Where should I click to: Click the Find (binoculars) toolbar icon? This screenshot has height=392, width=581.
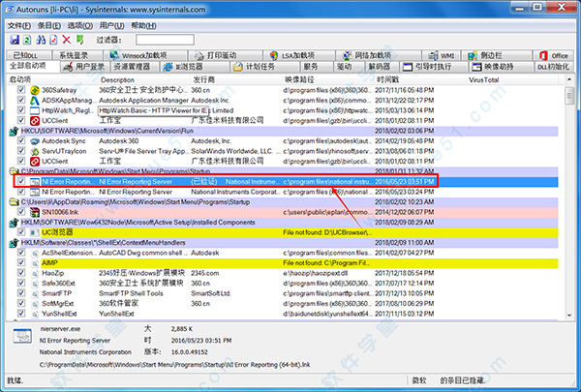point(41,40)
